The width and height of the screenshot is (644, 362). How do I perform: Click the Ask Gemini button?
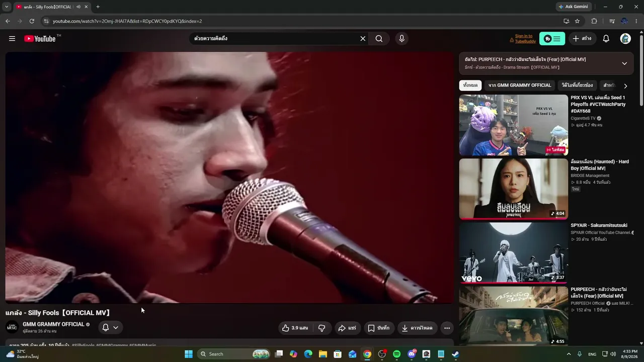point(573,7)
